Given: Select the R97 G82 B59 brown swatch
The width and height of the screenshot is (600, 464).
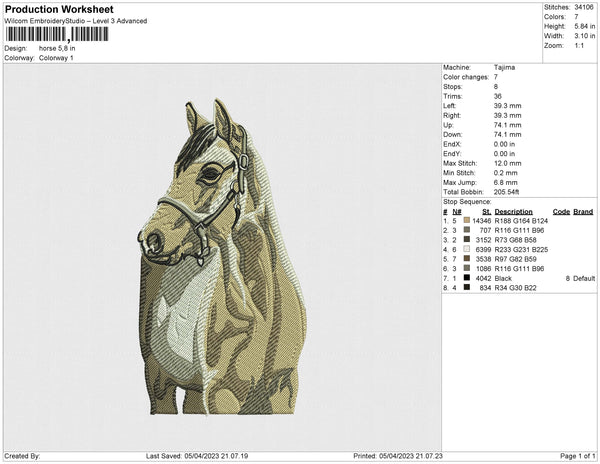Looking at the screenshot, I should [466, 259].
